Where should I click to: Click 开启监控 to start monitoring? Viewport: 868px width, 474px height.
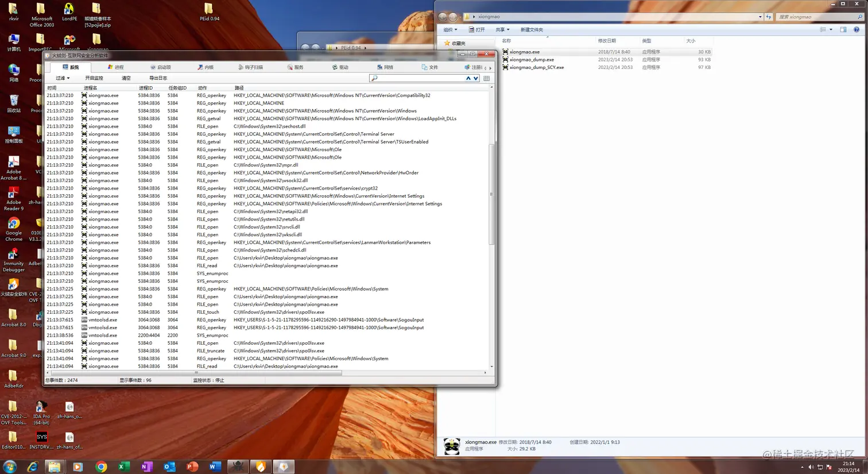pyautogui.click(x=94, y=78)
